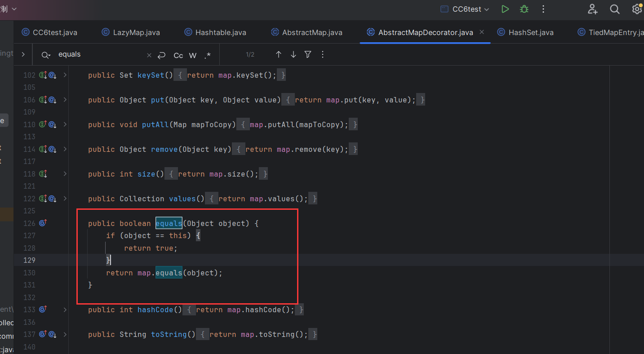Expand the replace field chevron in find bar
Image resolution: width=644 pixels, height=354 pixels.
click(x=23, y=55)
